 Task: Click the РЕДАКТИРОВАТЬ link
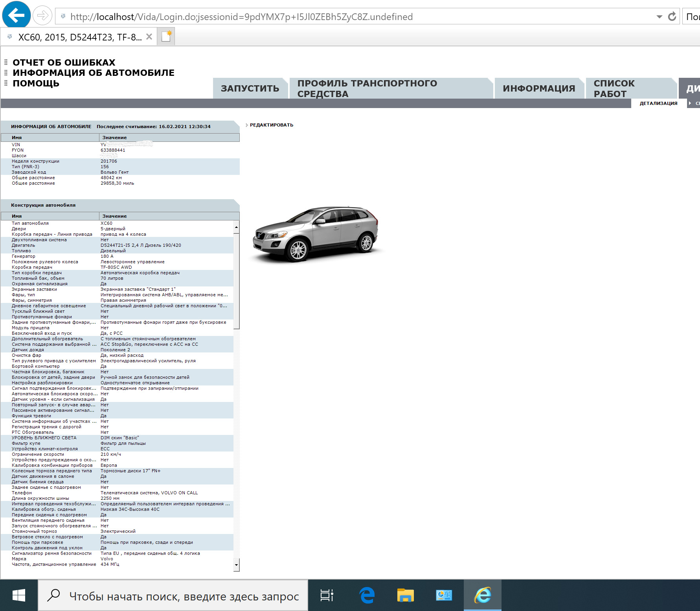click(272, 125)
